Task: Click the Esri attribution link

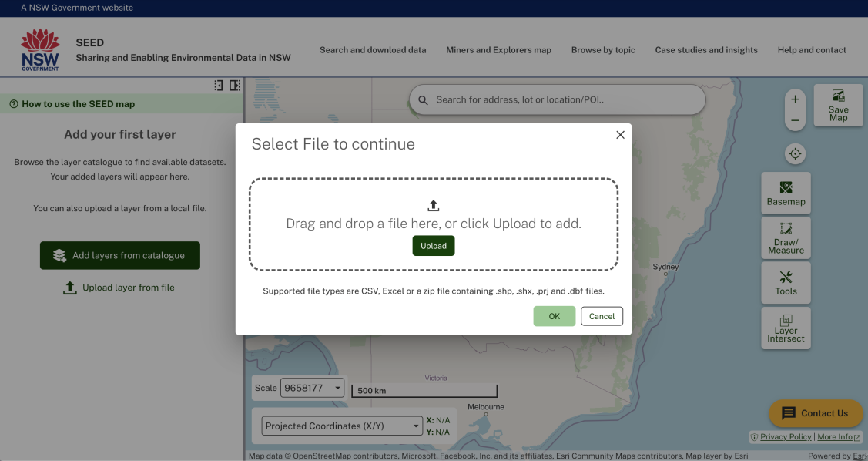Action: click(x=860, y=456)
